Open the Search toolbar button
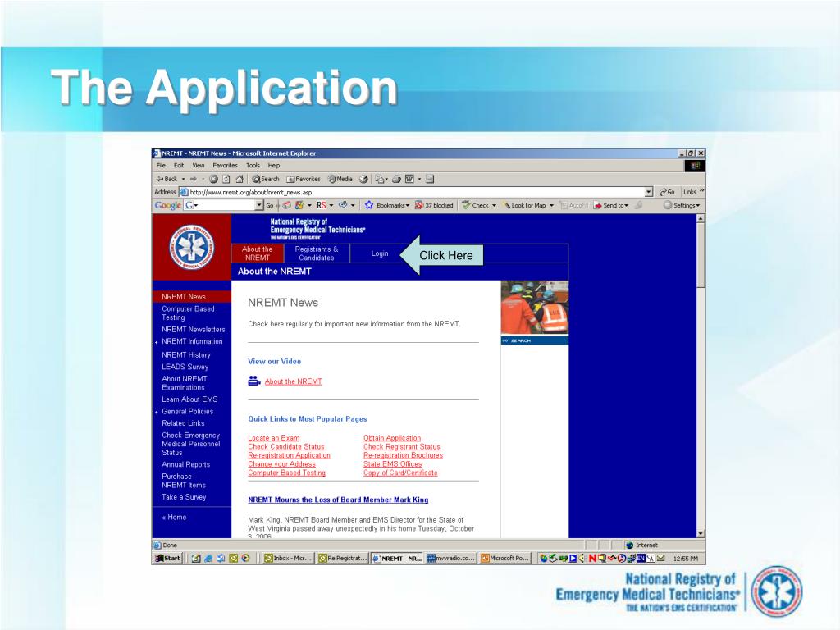The height and width of the screenshot is (630, 840). pos(267,179)
